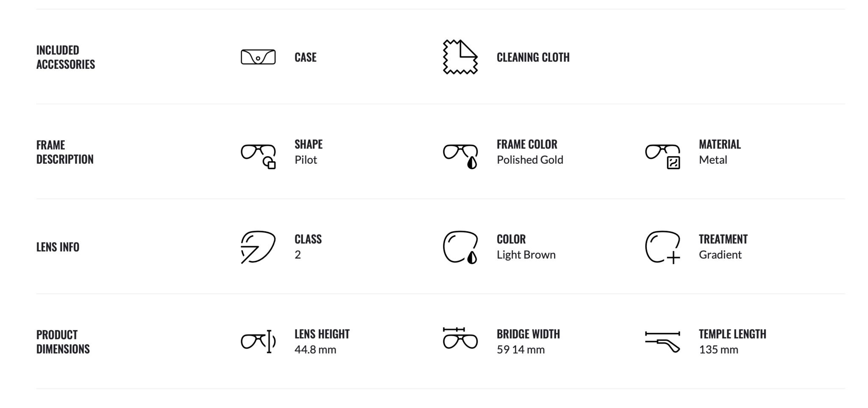Click the lens height measurement icon
Screen dimensions: 868x408
(x=258, y=341)
